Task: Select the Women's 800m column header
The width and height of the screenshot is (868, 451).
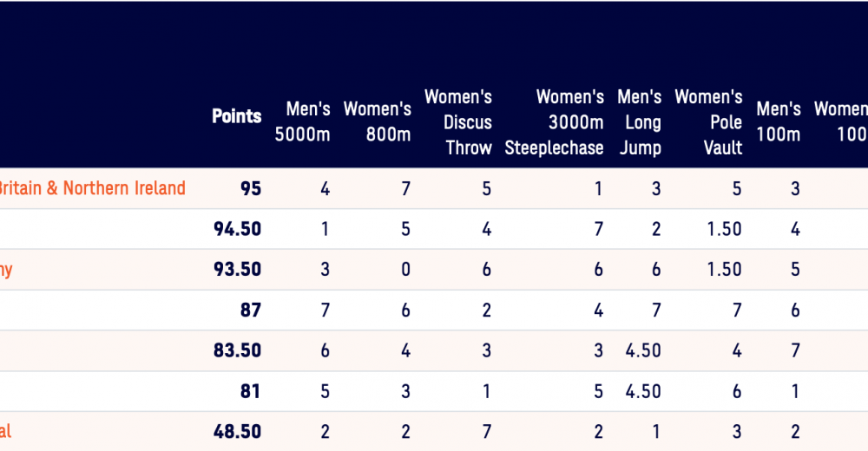Action: tap(377, 122)
